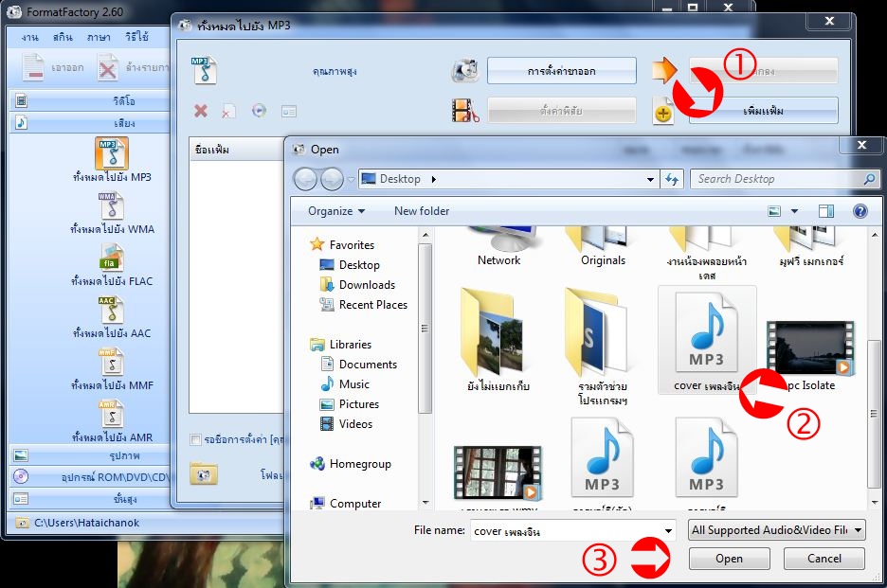Pick the ทั้งหมดไปยัง AMR converter icon

pyautogui.click(x=111, y=414)
